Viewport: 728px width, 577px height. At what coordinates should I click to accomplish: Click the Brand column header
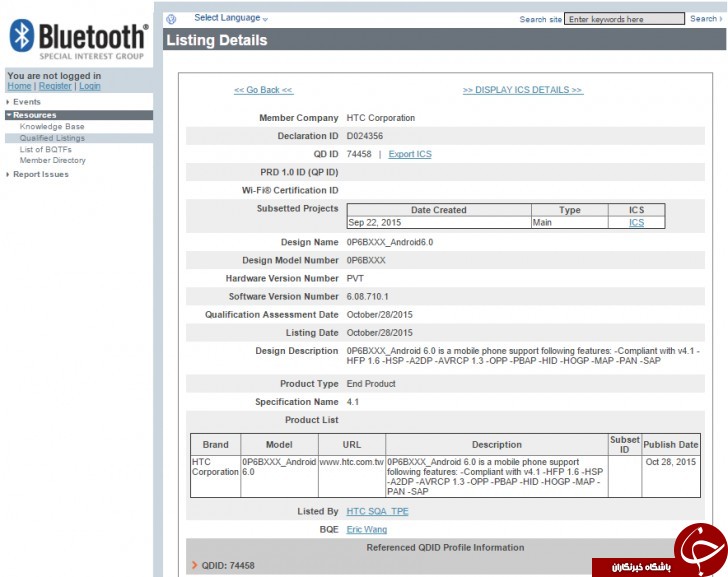(x=215, y=445)
